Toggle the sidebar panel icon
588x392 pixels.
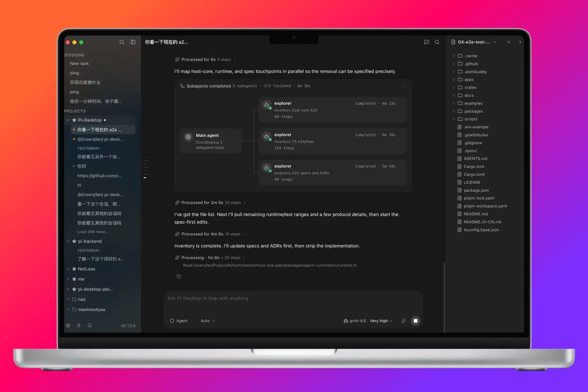click(133, 42)
